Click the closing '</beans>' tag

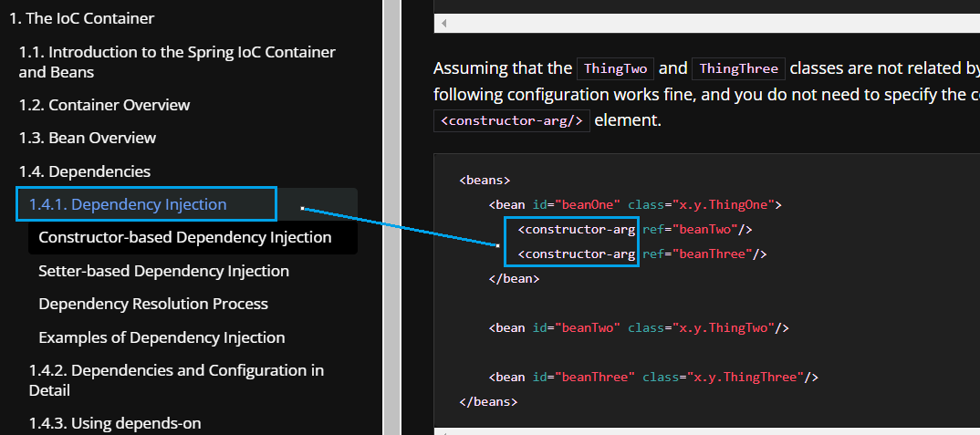coord(488,402)
